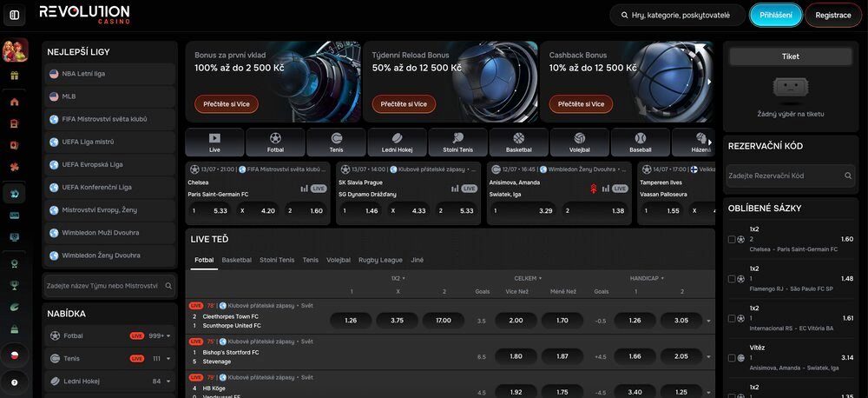
Task: Open the live betting icon in the sidebar
Action: [15, 215]
